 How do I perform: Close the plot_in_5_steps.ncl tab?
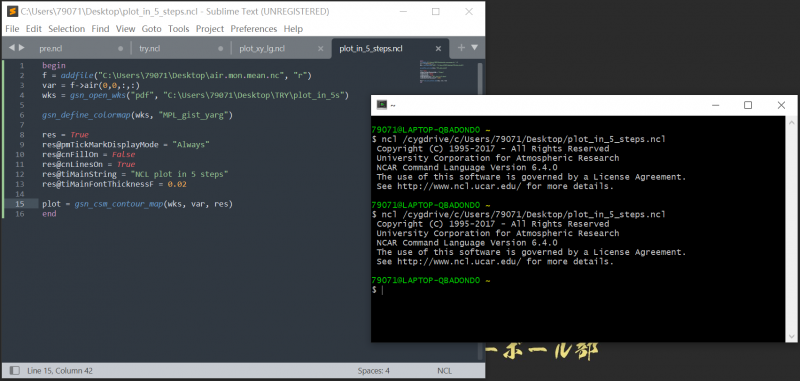pos(438,48)
